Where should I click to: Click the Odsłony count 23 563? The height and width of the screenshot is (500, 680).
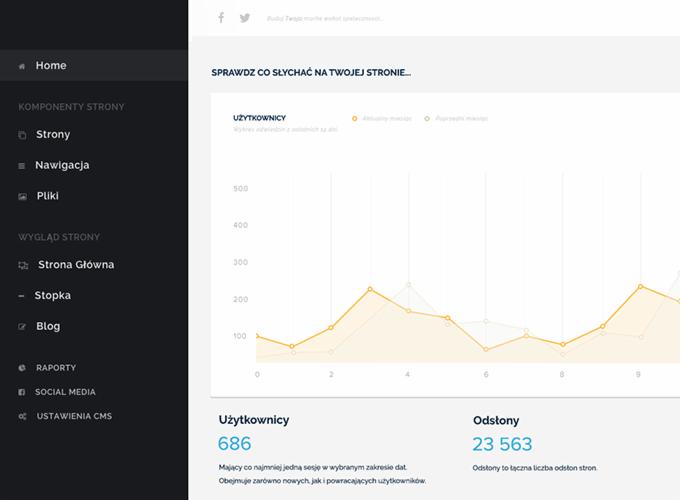[502, 444]
